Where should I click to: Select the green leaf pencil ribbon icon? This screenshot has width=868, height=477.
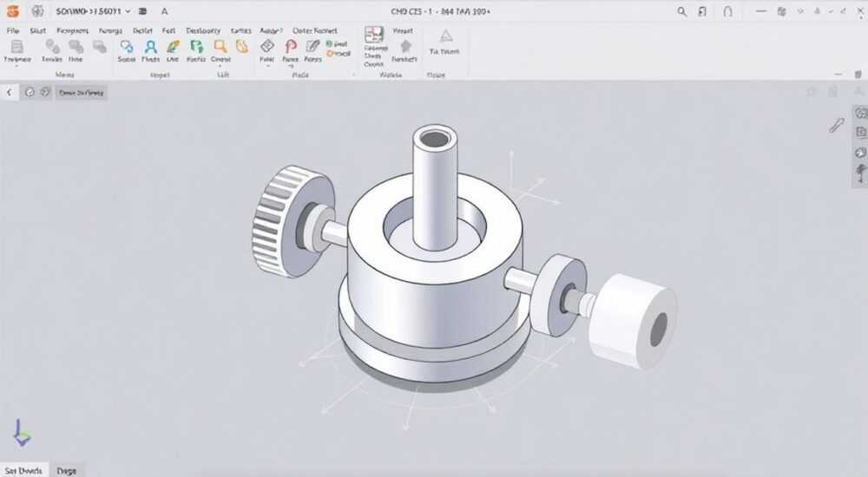pos(174,47)
